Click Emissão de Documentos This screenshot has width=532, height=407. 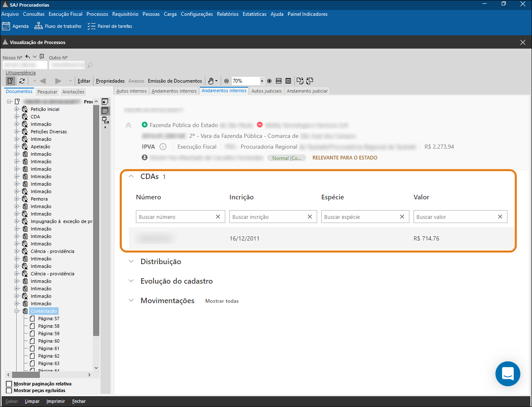[x=175, y=81]
